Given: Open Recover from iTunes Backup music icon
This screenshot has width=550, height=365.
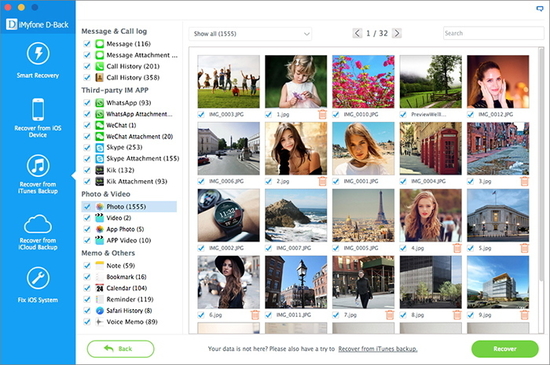Looking at the screenshot, I should coord(38,166).
